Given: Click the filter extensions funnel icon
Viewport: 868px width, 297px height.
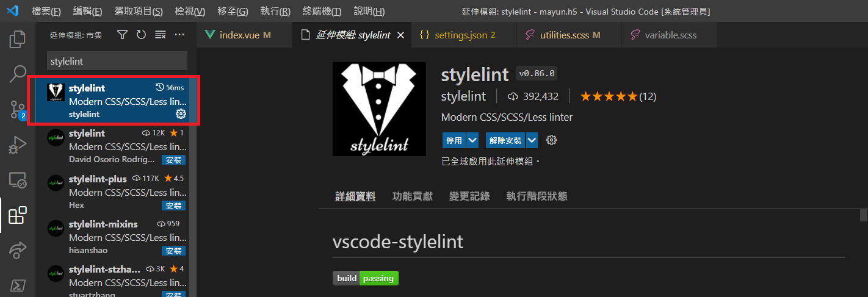Looking at the screenshot, I should pos(122,35).
